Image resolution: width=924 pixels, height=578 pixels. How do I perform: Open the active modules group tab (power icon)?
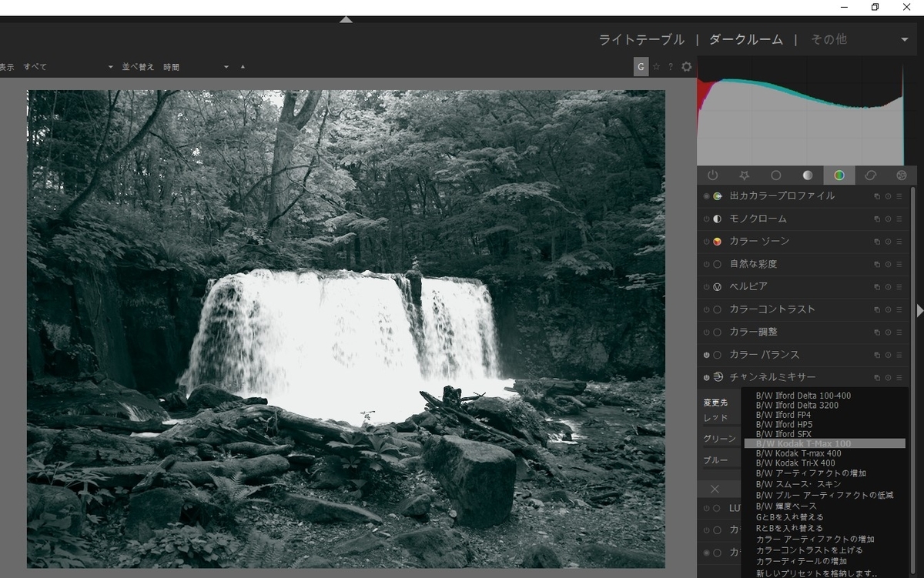coord(712,175)
